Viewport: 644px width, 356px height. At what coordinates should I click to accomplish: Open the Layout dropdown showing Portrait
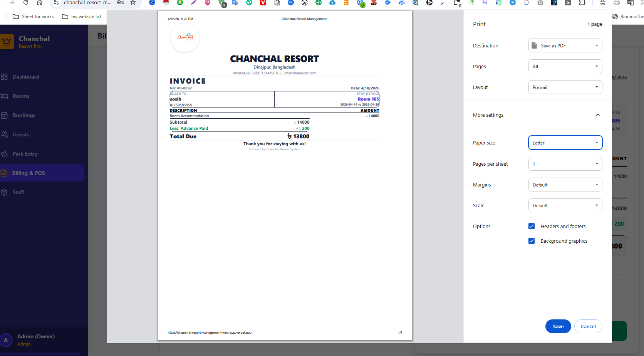coord(565,87)
